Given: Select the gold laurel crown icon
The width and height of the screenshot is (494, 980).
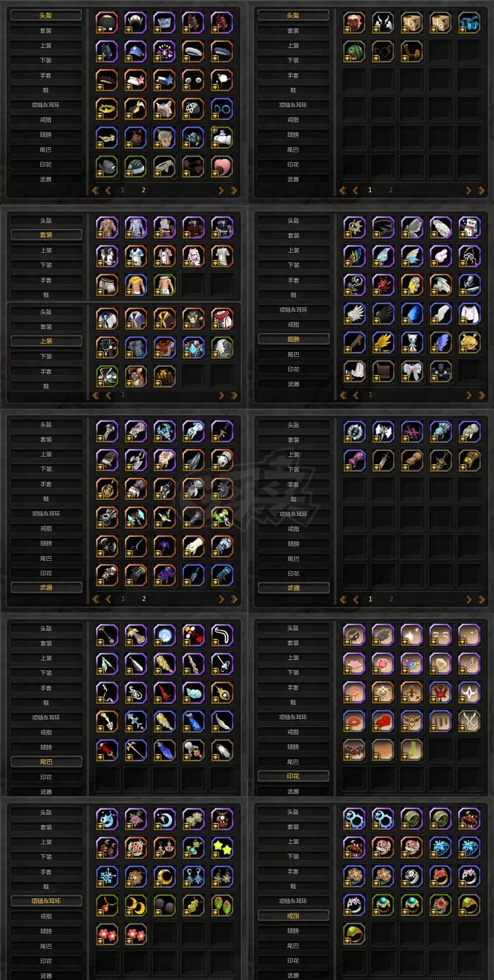Looking at the screenshot, I should point(107,109).
